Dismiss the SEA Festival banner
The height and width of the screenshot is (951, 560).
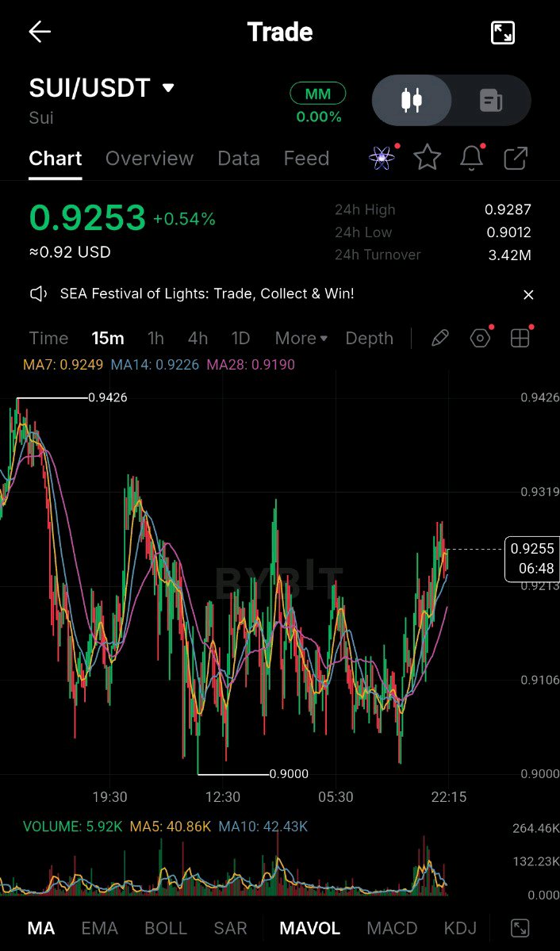(528, 295)
